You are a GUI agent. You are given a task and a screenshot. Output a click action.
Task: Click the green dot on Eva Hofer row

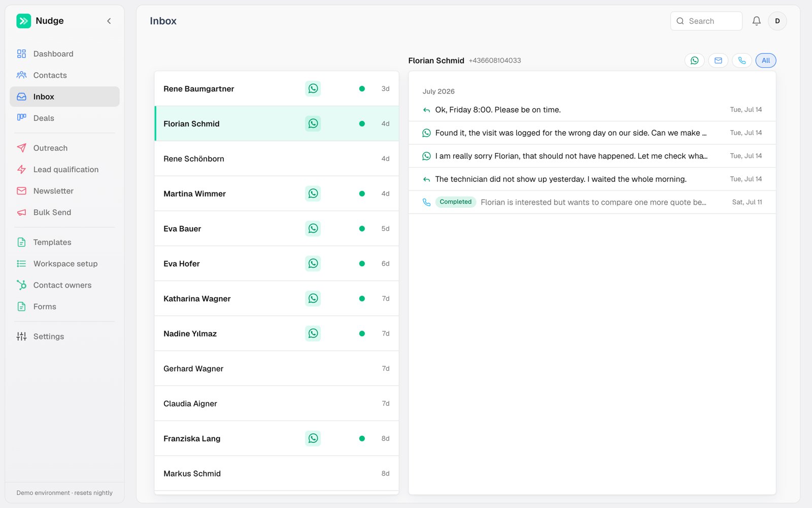pyautogui.click(x=362, y=264)
